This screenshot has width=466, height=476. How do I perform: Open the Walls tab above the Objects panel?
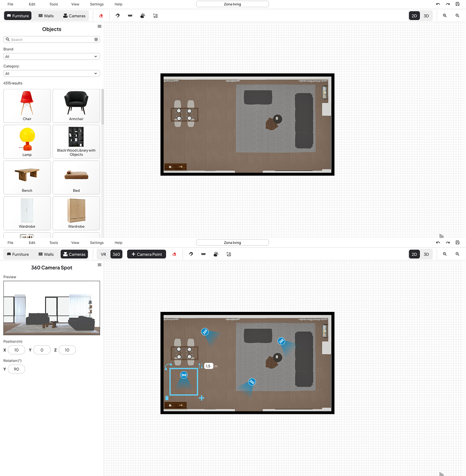coord(46,16)
